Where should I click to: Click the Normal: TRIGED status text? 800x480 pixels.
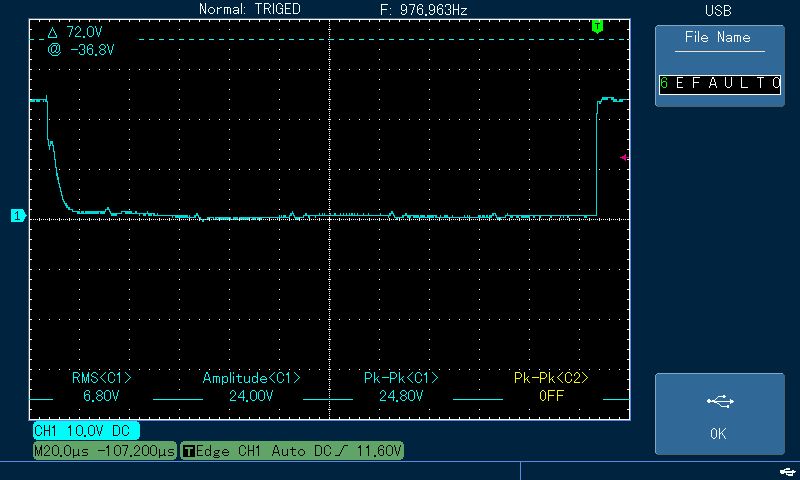(249, 9)
